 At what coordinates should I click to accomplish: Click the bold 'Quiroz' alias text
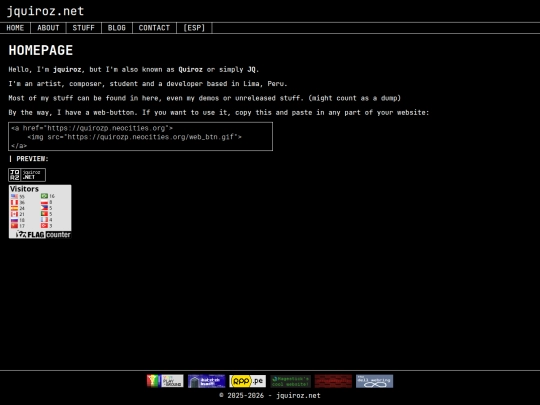point(190,70)
